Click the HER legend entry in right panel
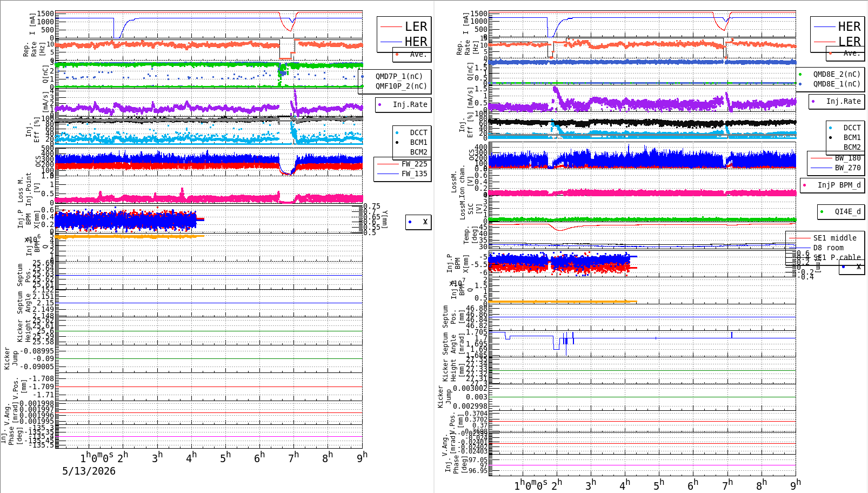 pos(849,26)
